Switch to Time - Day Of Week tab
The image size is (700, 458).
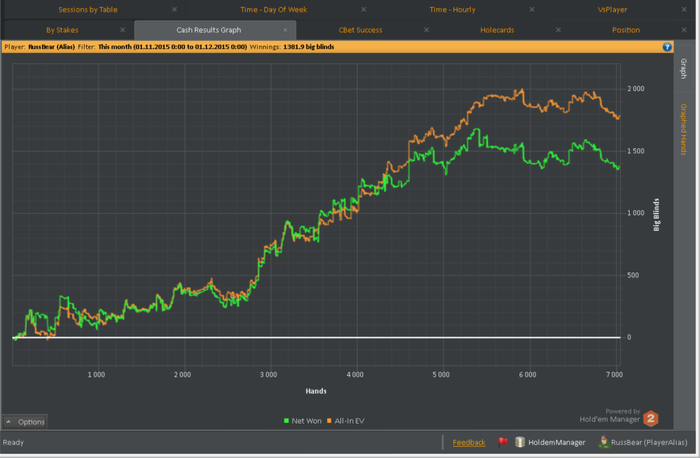pyautogui.click(x=274, y=9)
